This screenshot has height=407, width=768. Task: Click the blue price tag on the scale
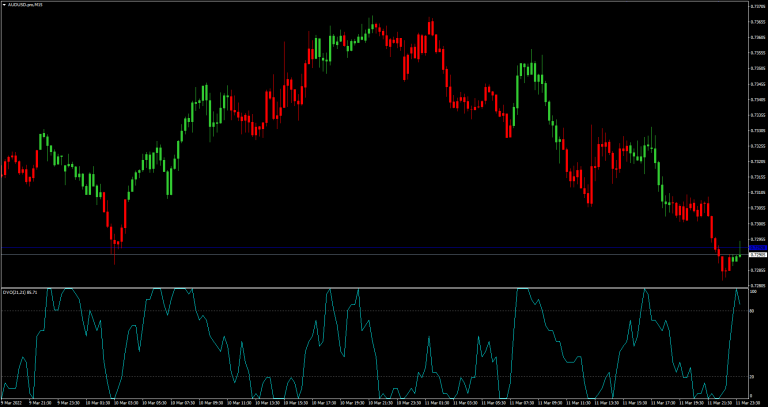click(x=757, y=248)
